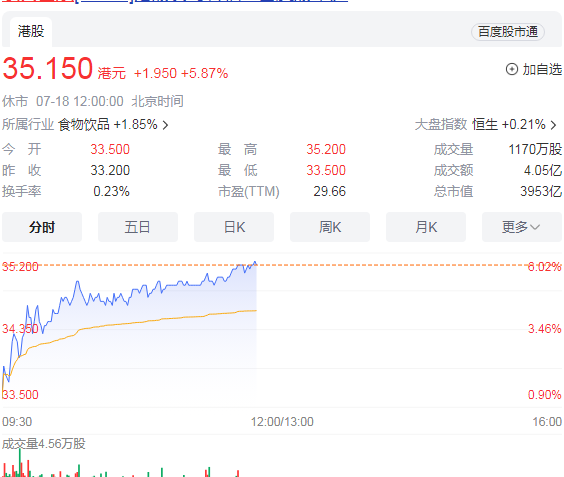Click the 昨收 value 33.200
Viewport: 564px width, 477px height.
(110, 170)
